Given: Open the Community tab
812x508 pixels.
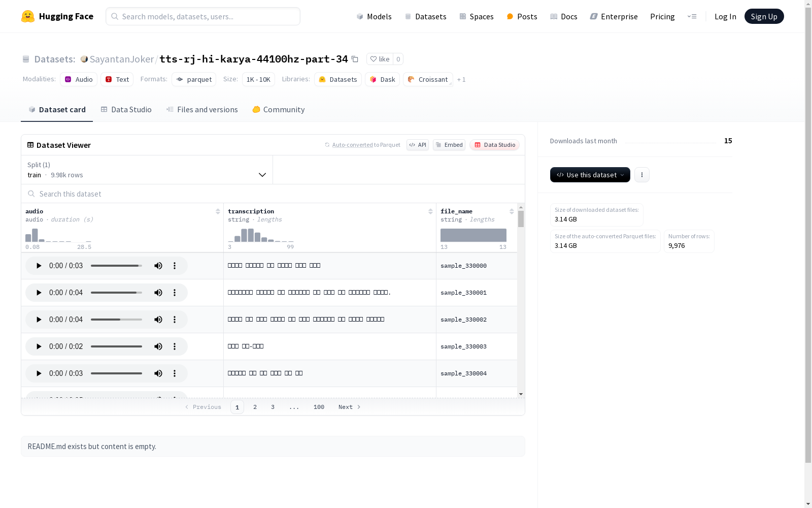Looking at the screenshot, I should click(279, 110).
